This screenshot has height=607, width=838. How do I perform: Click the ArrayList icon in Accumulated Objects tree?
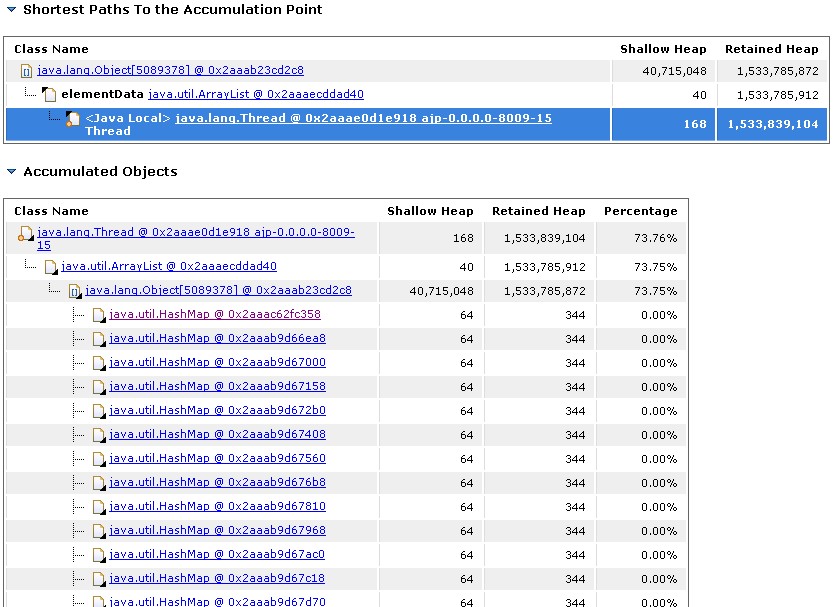tap(50, 267)
